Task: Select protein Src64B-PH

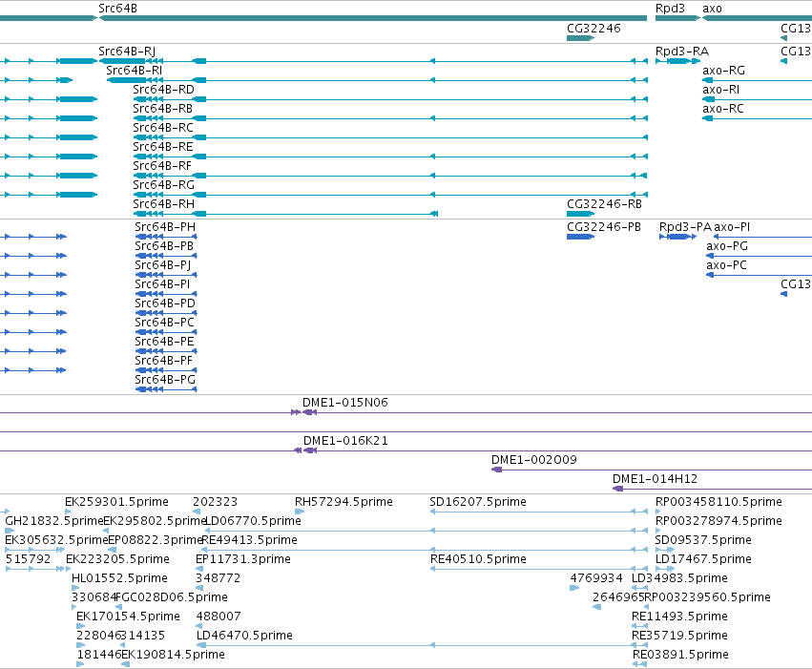Action: [165, 227]
